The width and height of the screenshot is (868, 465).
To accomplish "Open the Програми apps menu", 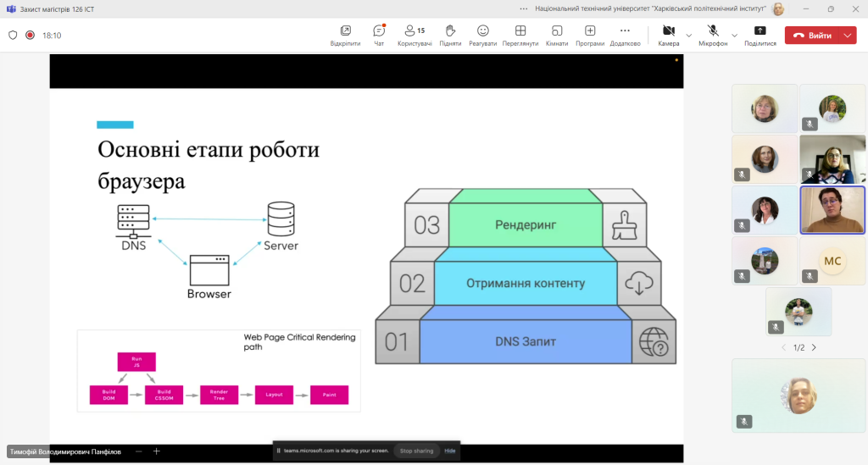I will pyautogui.click(x=590, y=35).
